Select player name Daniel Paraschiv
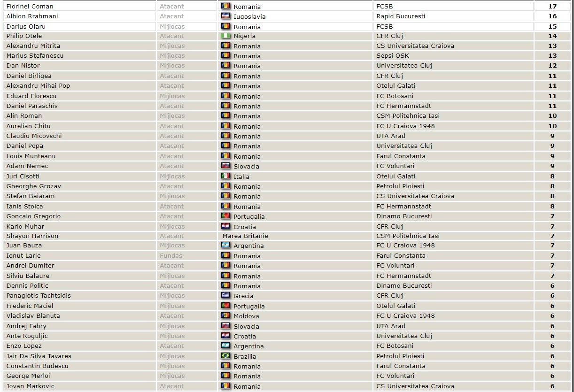 [32, 106]
